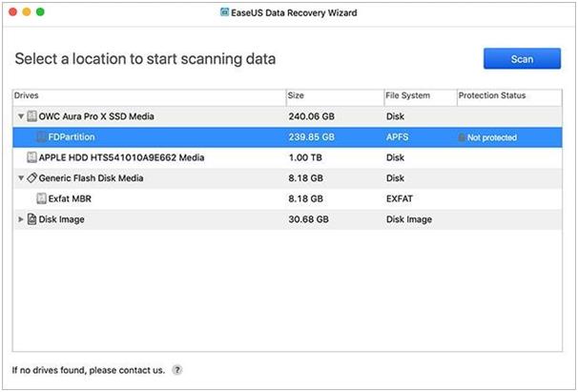Image resolution: width=578 pixels, height=392 pixels.
Task: Click the EXFAT file system cell
Action: [x=400, y=198]
